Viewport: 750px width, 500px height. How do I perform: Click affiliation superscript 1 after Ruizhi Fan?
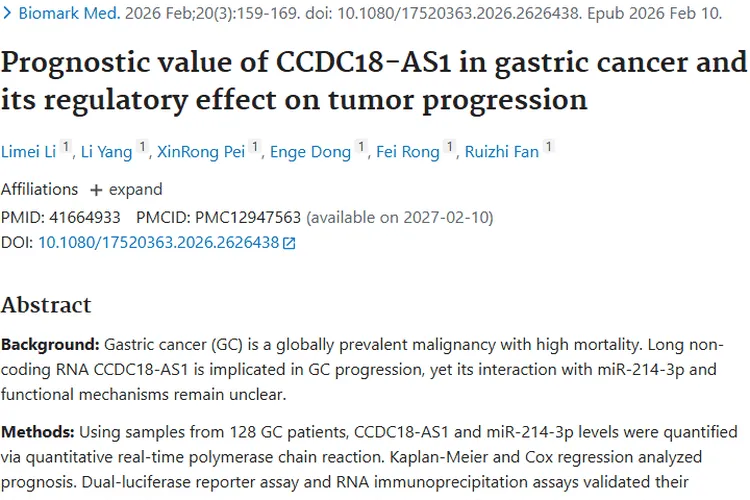[x=548, y=148]
